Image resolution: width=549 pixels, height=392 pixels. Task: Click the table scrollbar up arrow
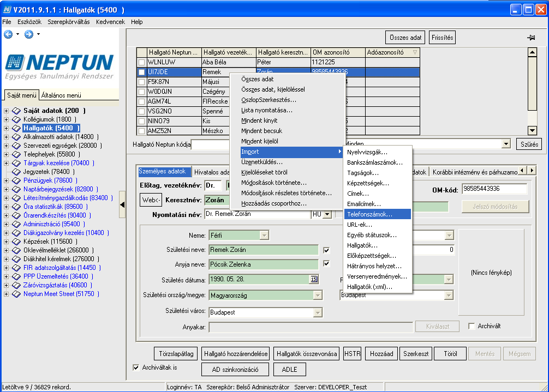[532, 52]
